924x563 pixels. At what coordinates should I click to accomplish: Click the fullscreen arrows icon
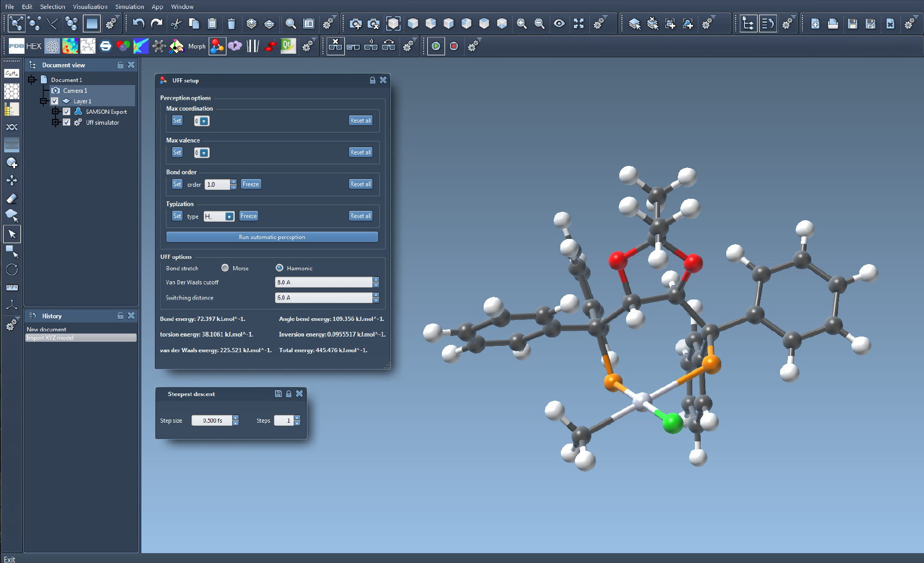point(579,23)
